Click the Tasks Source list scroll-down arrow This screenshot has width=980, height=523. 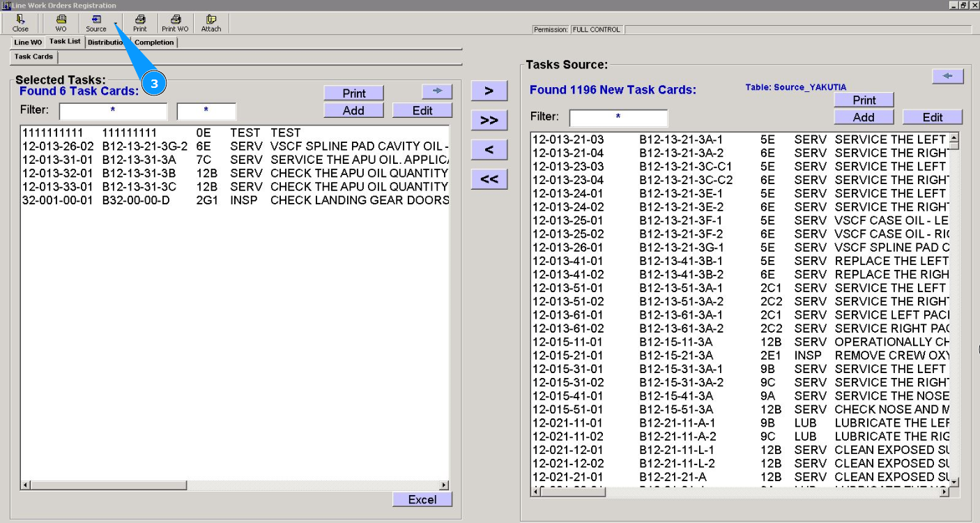[954, 482]
